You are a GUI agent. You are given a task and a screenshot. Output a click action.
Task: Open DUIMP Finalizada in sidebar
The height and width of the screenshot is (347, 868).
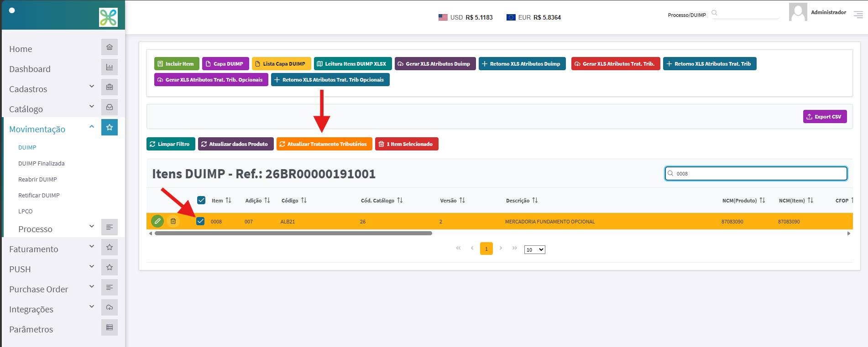tap(42, 163)
